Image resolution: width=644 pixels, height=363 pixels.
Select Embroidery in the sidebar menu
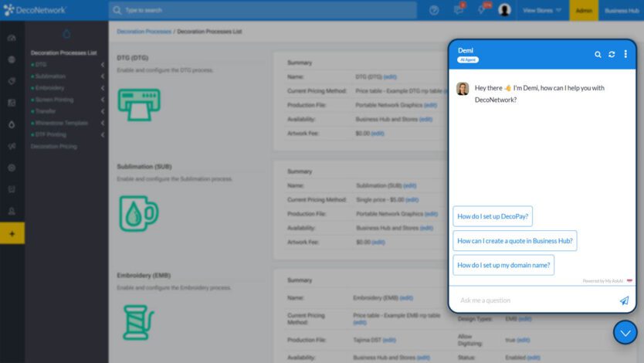click(49, 87)
